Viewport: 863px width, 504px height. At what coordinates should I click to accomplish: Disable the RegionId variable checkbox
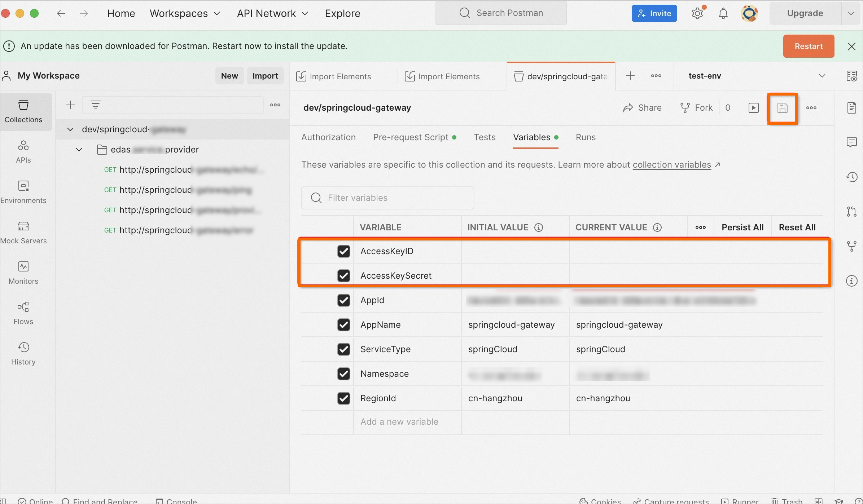pos(343,398)
